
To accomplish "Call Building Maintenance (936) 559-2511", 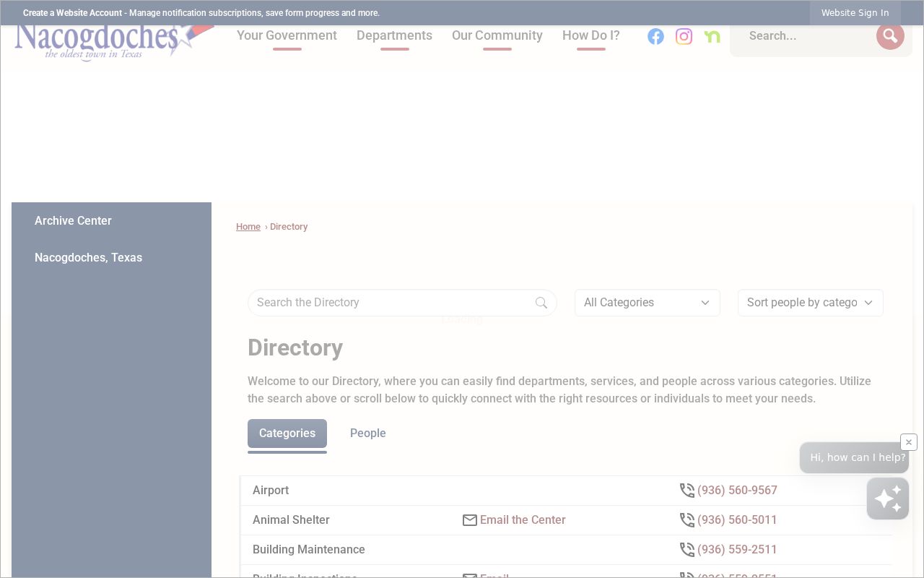I will [x=737, y=550].
